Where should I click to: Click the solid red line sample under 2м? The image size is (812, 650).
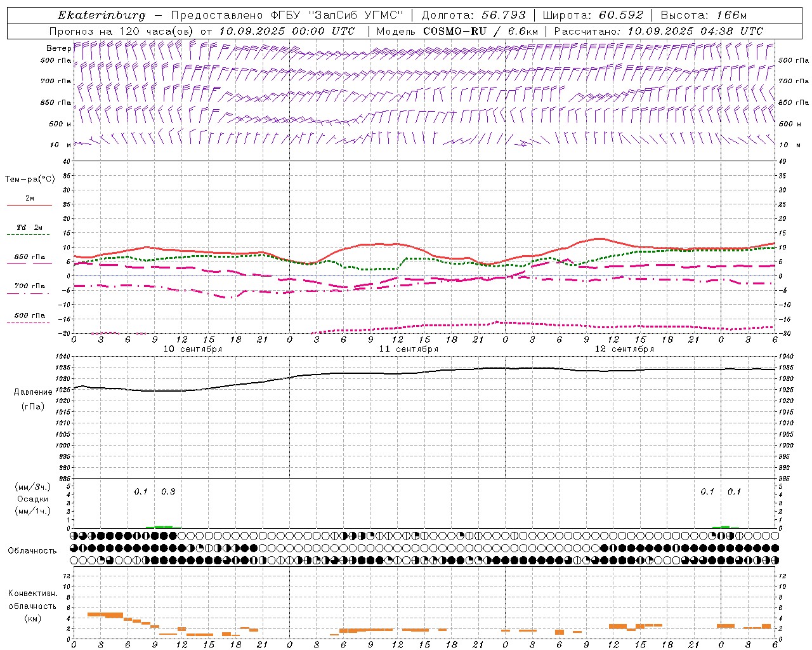coord(29,206)
